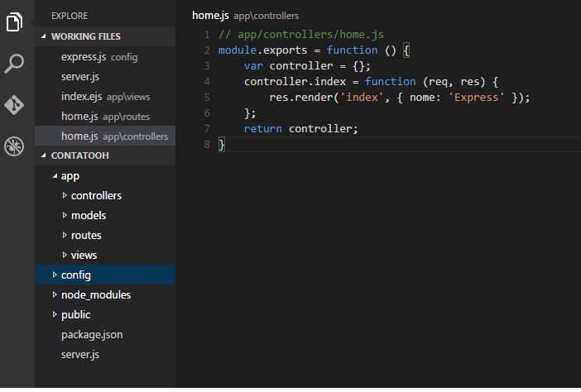Click the 'index' string on line 5
The image size is (581, 392).
click(362, 98)
